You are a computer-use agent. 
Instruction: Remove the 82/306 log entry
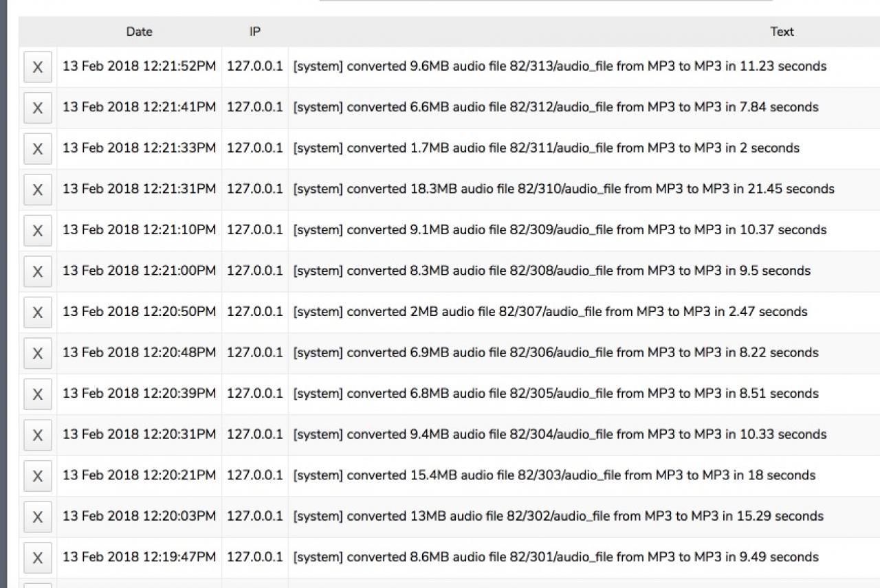38,353
